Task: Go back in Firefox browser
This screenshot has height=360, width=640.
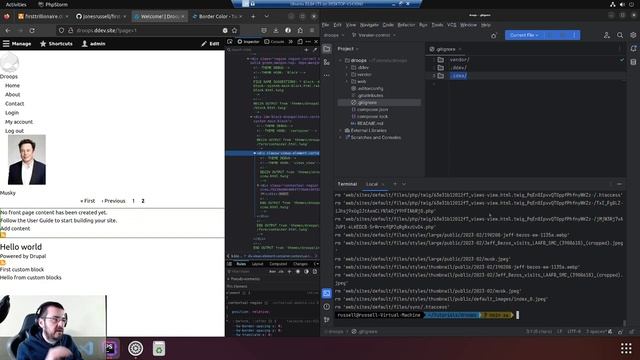Action: (x=8, y=30)
